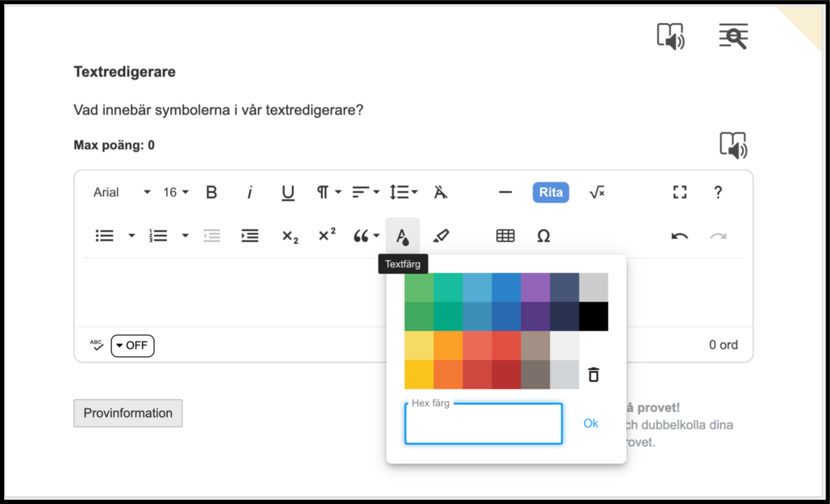Decrease indent

point(212,236)
